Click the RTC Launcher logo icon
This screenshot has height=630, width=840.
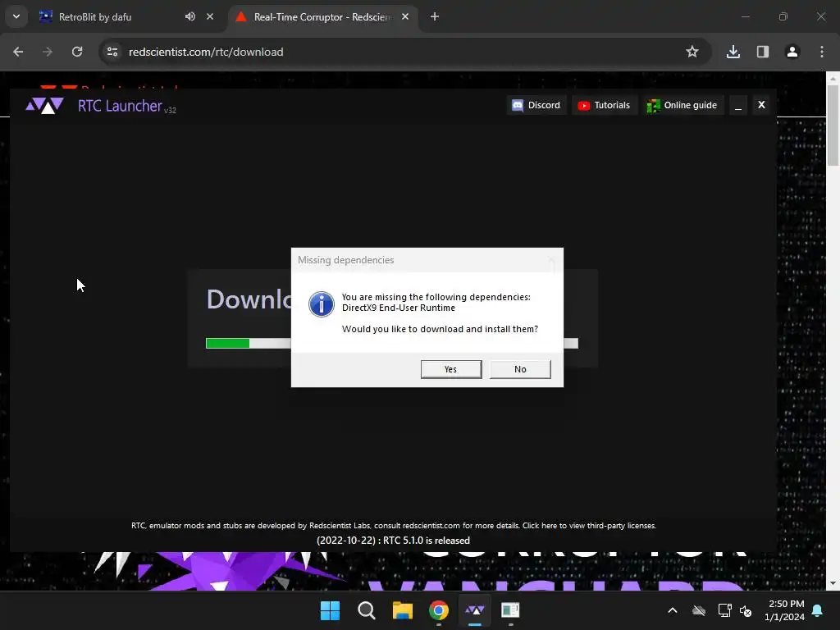(44, 106)
